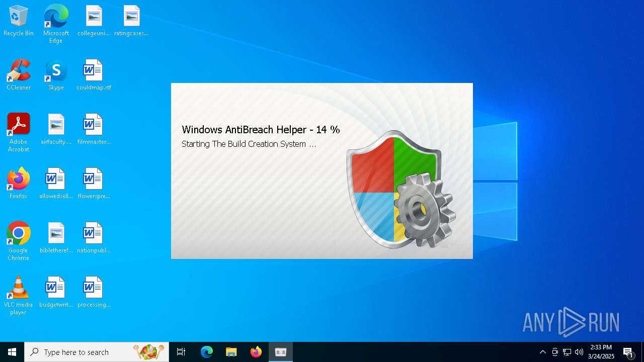The image size is (644, 362).
Task: Open the CCleaner desktop shortcut
Action: point(19,75)
